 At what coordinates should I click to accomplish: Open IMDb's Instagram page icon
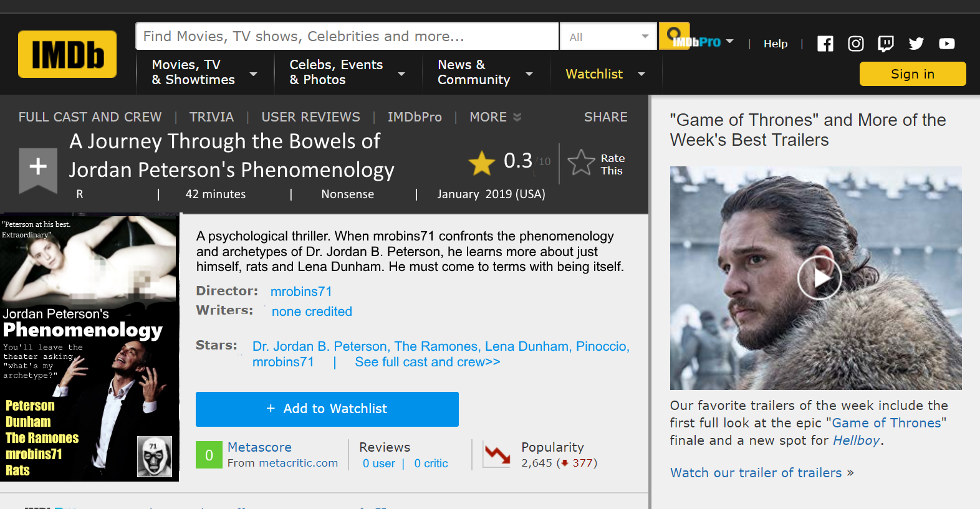point(856,44)
